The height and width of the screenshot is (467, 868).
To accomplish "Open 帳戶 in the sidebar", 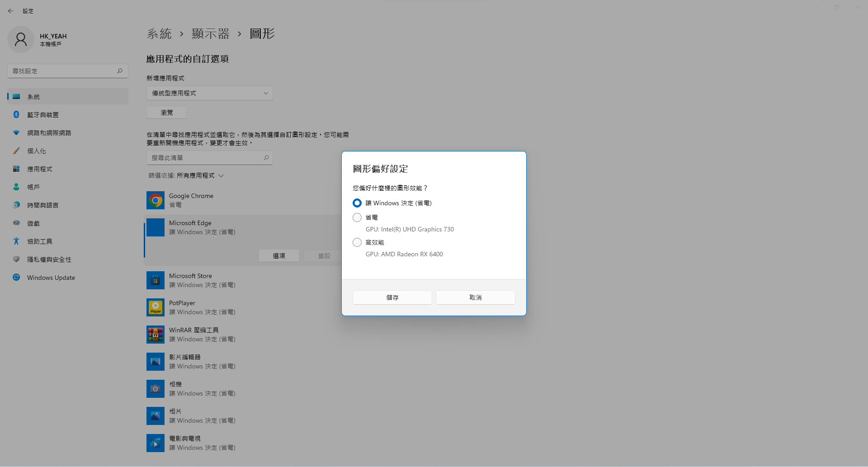I will click(x=68, y=187).
